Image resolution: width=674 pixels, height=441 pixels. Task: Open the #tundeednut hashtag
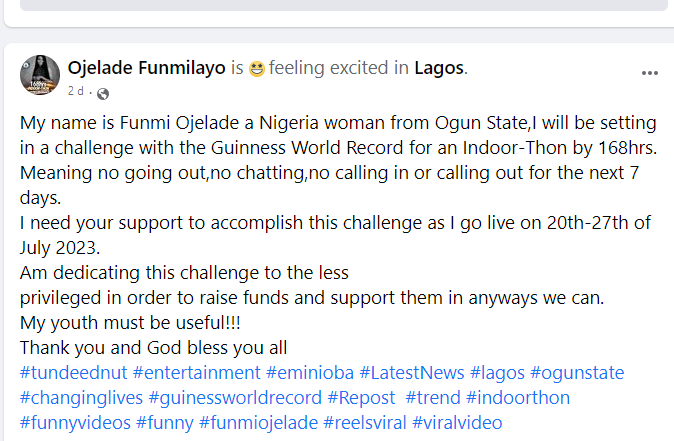pos(72,373)
